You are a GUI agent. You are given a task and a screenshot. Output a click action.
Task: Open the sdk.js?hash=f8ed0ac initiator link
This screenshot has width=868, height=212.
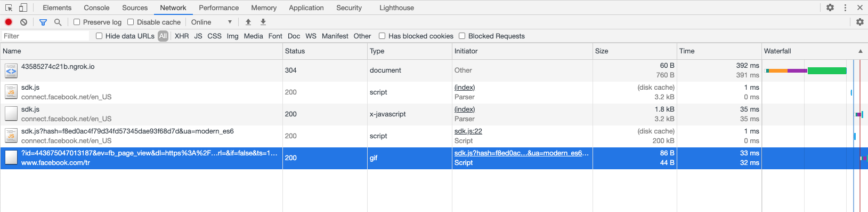tap(522, 153)
